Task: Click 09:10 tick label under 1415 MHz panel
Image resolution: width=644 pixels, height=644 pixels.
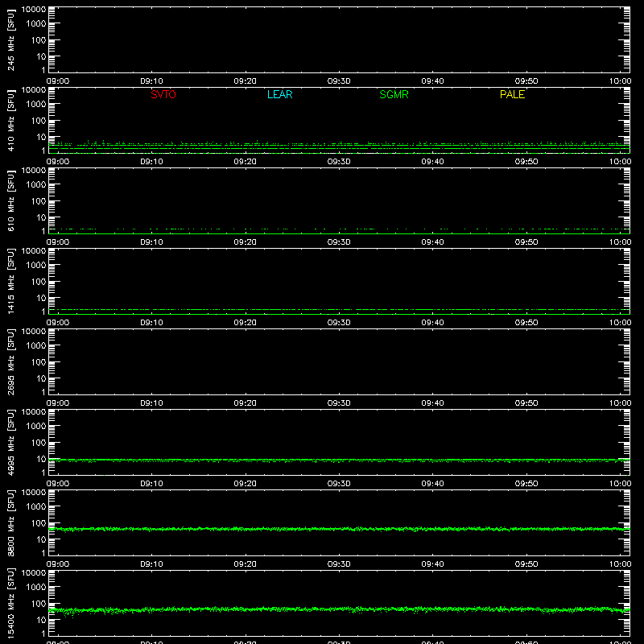Action: pos(151,323)
